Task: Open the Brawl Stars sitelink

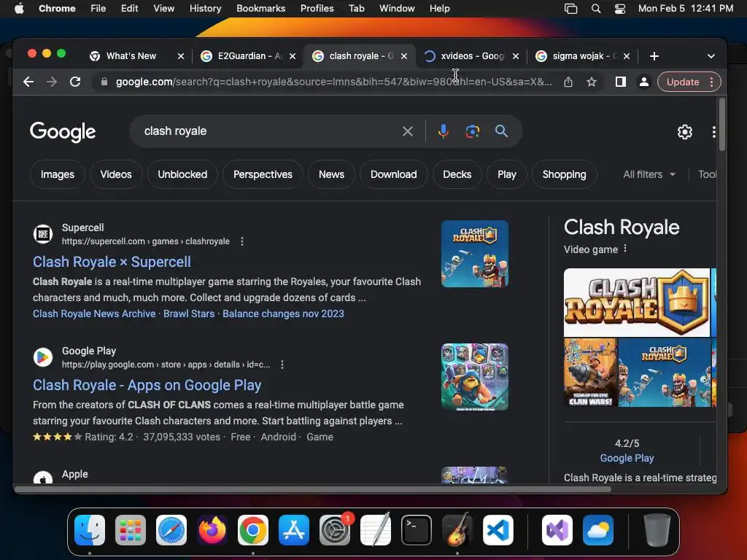Action: pos(189,314)
